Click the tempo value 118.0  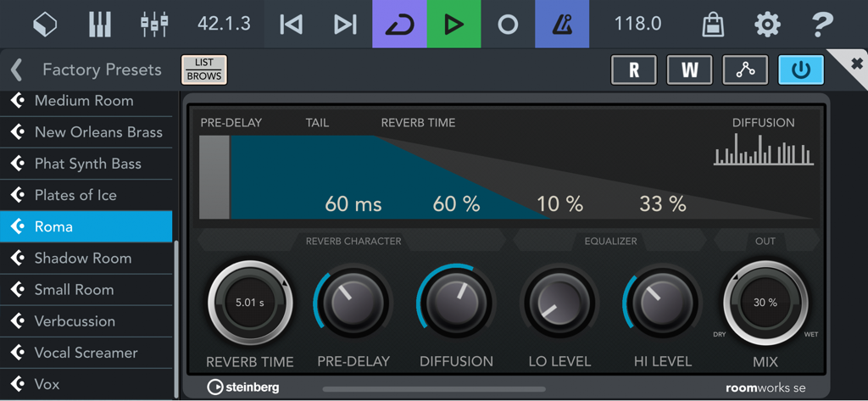click(637, 24)
